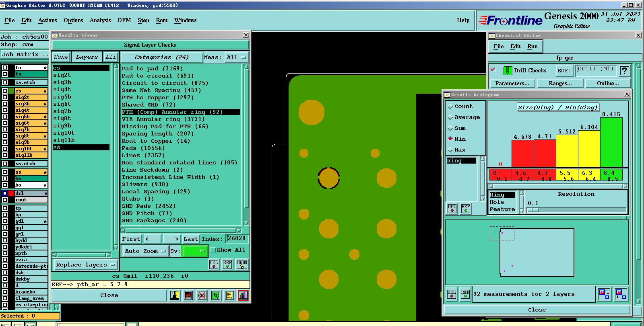This screenshot has width=644, height=326.
Task: Click REF icon below the Ring list
Action: coord(466,209)
